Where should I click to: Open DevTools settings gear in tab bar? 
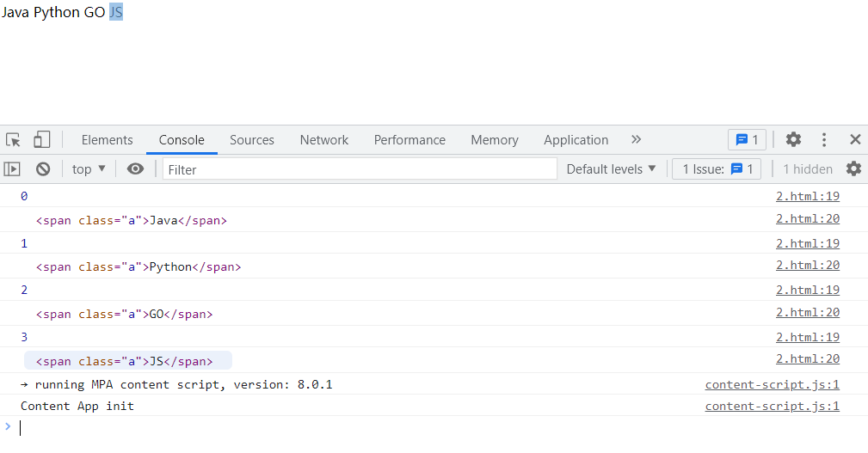(793, 140)
